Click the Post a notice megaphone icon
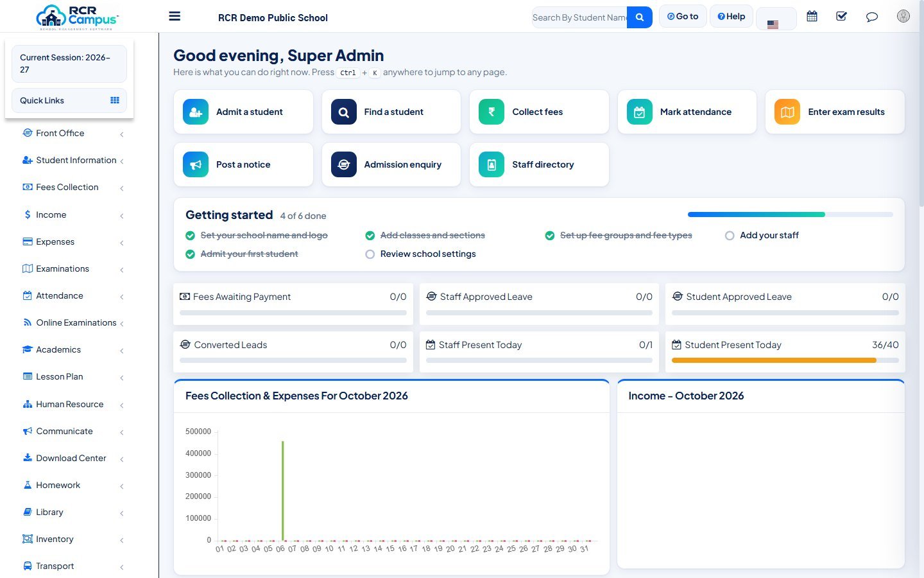924x578 pixels. pos(196,164)
